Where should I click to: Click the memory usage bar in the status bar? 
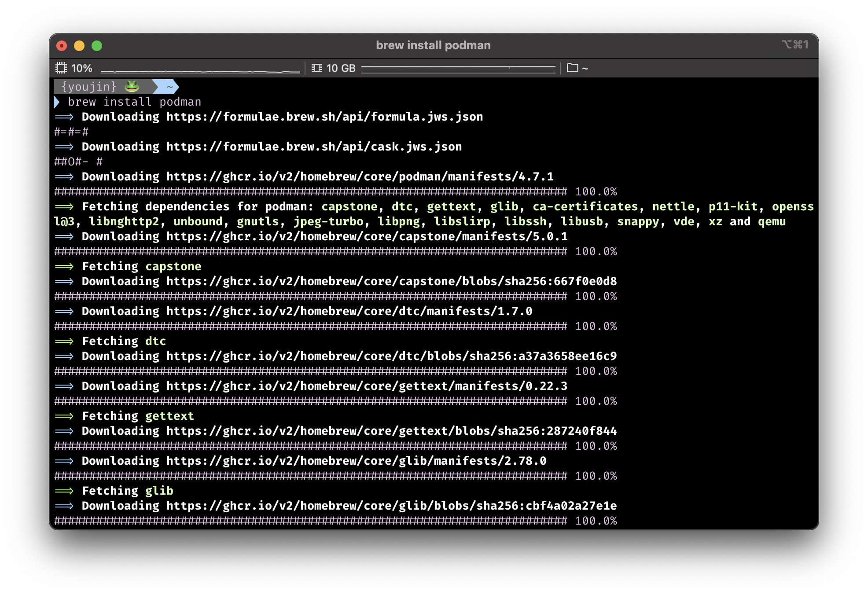[458, 68]
